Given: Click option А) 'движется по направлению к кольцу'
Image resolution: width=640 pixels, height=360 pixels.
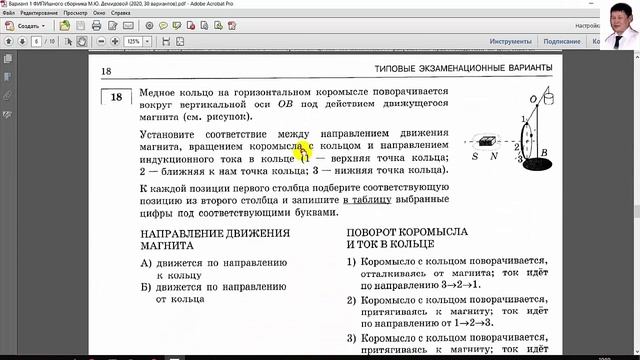Looking at the screenshot, I should pos(213,269).
